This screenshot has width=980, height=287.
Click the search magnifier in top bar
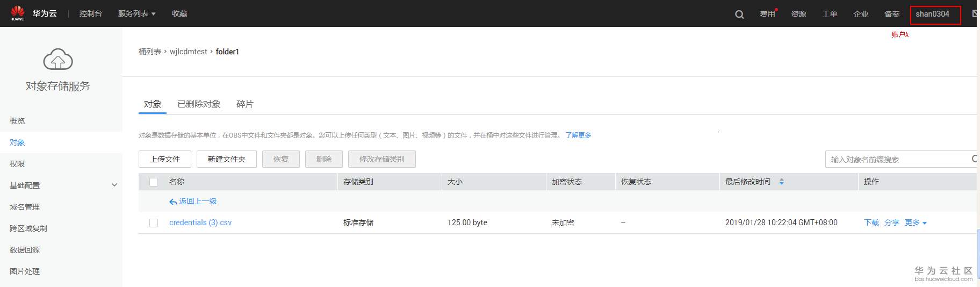(x=739, y=14)
